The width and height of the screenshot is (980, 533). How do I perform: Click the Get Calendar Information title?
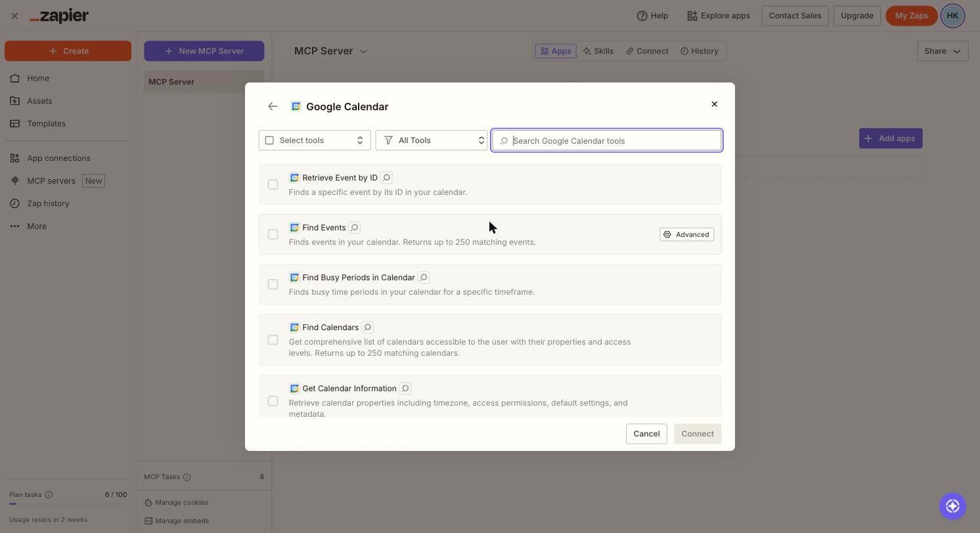(x=349, y=389)
